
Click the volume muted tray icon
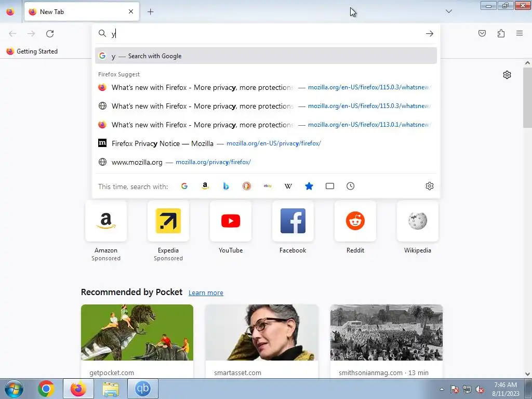(x=480, y=390)
